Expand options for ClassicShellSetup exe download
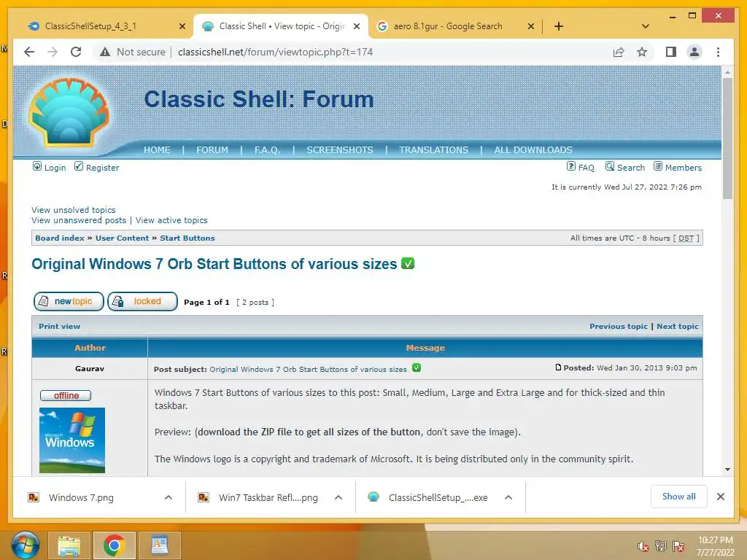The height and width of the screenshot is (560, 747). coord(508,497)
